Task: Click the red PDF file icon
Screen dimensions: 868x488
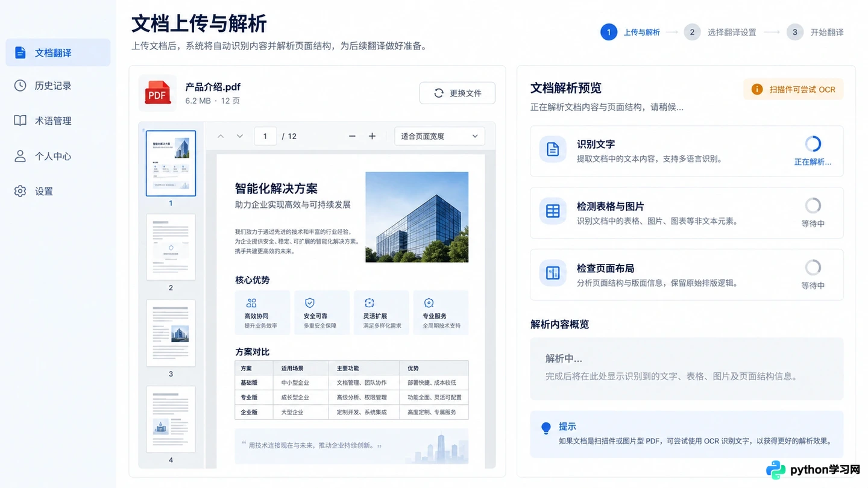Action: [157, 93]
